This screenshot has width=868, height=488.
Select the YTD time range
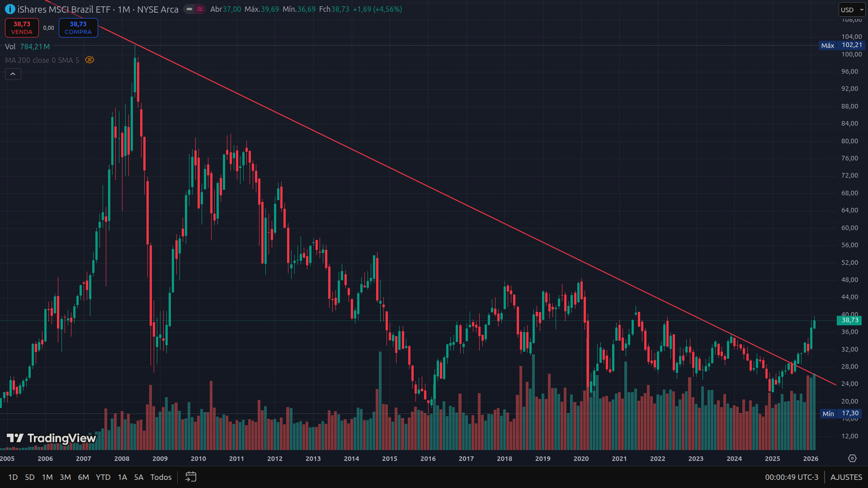tap(103, 477)
